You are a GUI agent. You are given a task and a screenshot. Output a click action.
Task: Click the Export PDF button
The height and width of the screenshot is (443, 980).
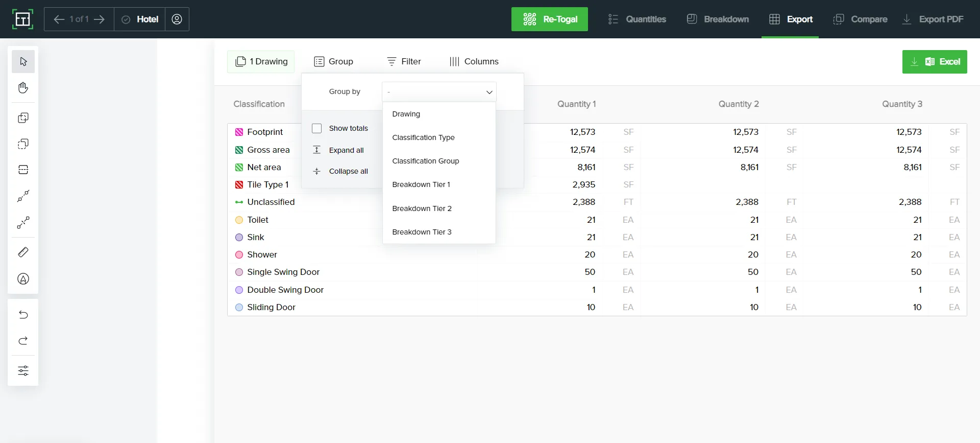coord(933,19)
